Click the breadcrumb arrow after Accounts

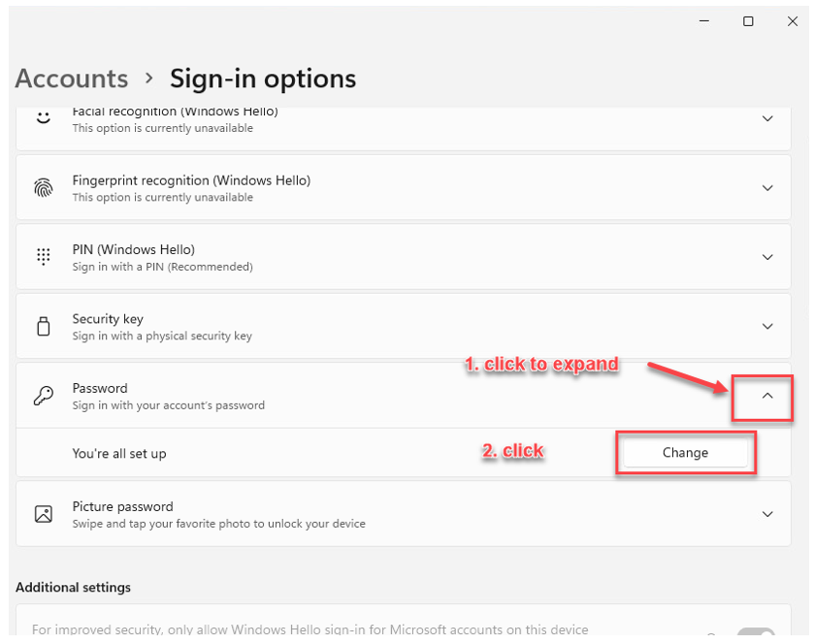pyautogui.click(x=149, y=79)
